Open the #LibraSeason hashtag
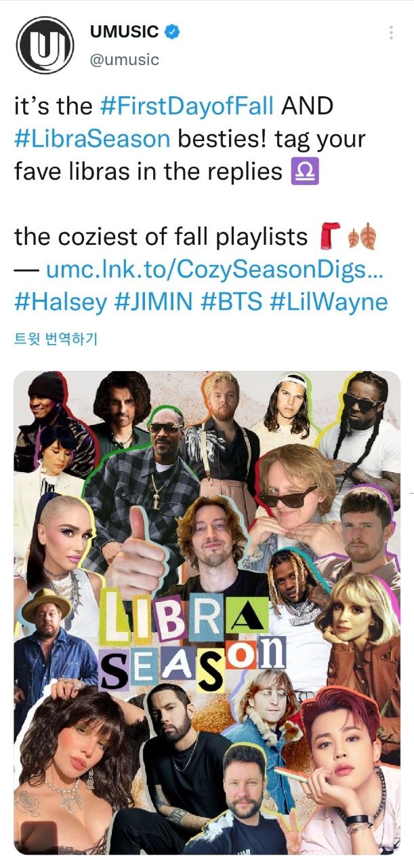The height and width of the screenshot is (868, 414). tap(92, 139)
